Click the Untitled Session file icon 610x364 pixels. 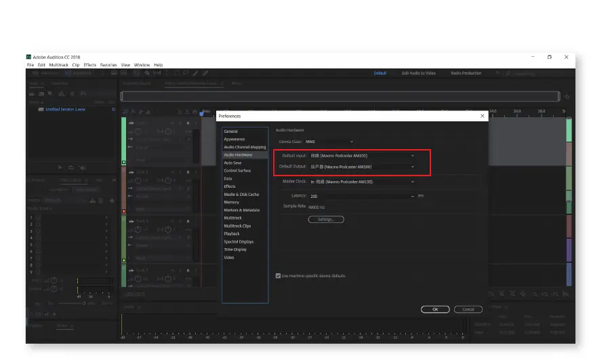click(41, 109)
